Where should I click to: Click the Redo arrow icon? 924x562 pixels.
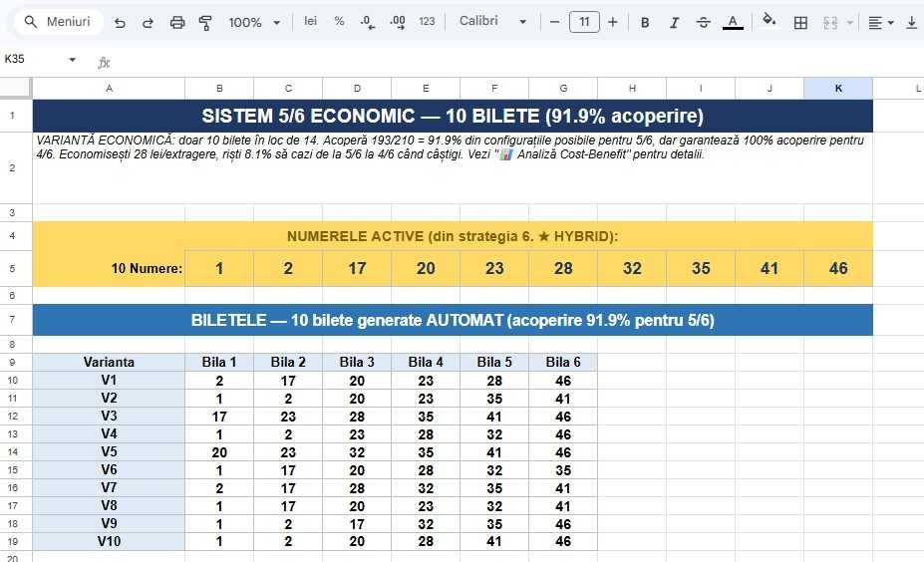click(x=148, y=22)
